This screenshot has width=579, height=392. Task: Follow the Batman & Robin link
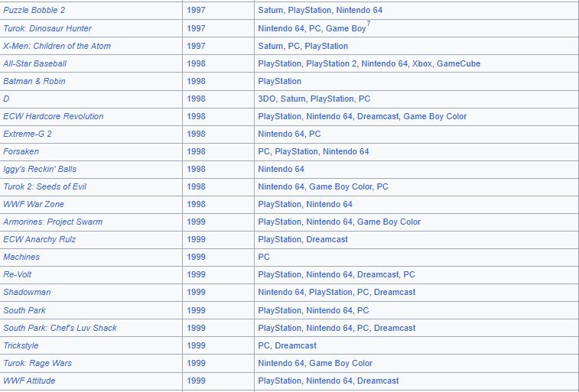pos(34,81)
